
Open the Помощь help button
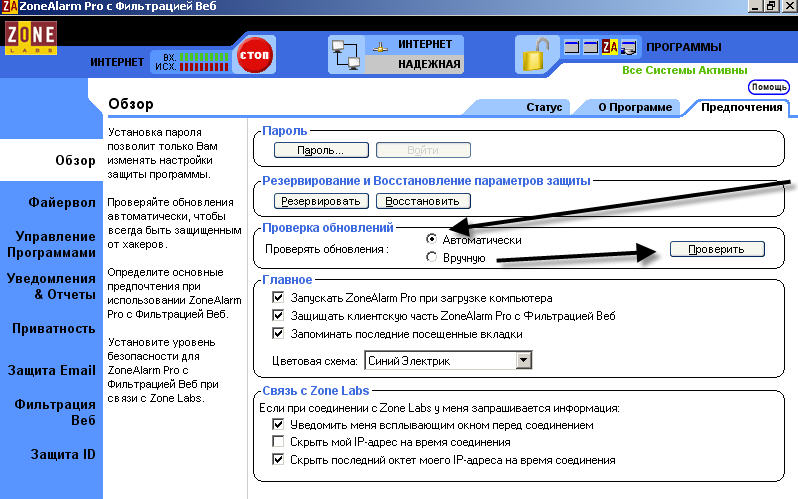(x=768, y=87)
